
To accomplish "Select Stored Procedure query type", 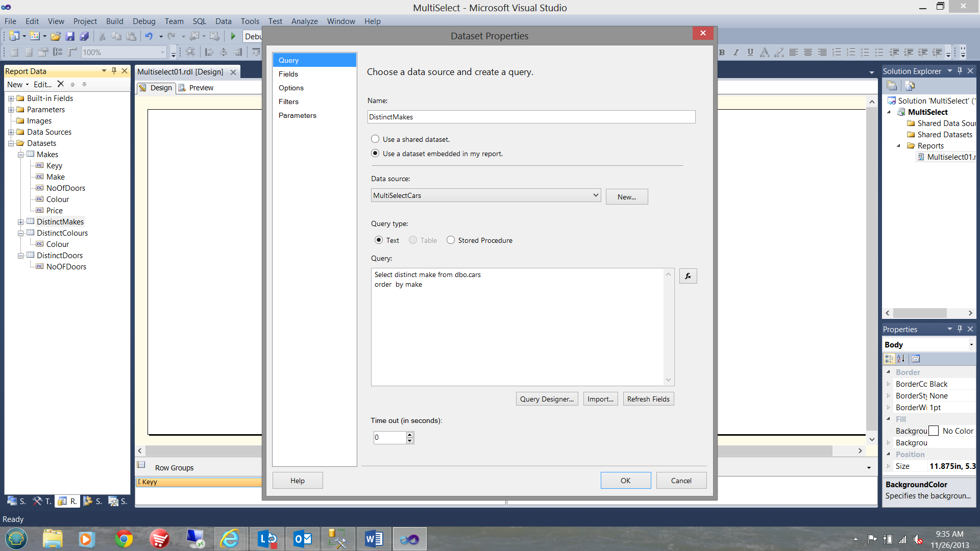I will pyautogui.click(x=450, y=240).
